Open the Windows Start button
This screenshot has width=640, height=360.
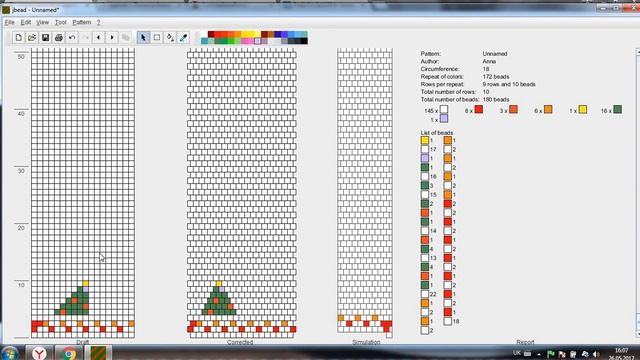[x=9, y=353]
